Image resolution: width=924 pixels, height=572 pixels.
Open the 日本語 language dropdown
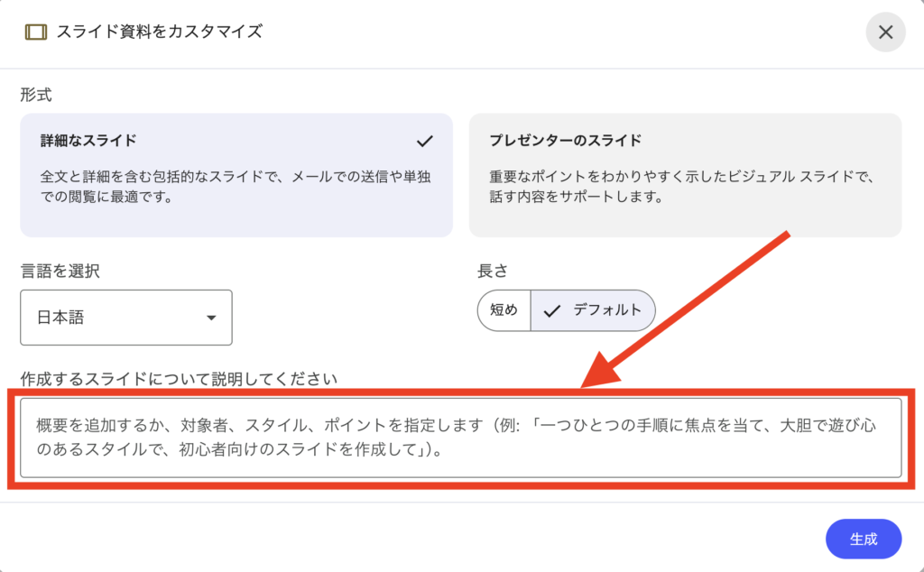126,318
